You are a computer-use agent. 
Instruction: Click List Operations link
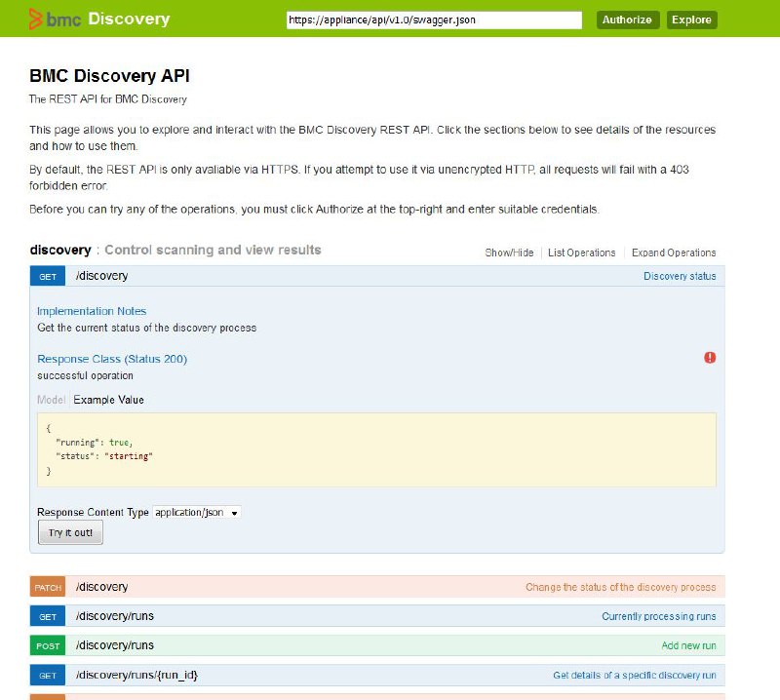[581, 253]
